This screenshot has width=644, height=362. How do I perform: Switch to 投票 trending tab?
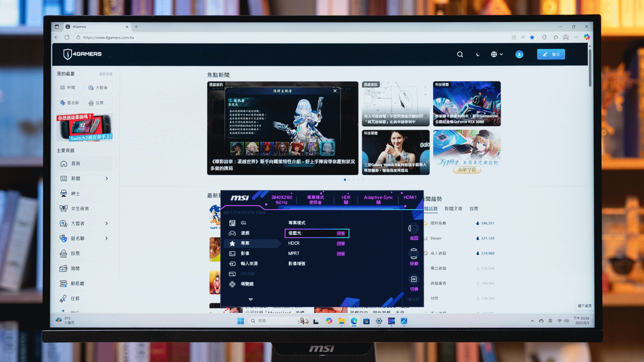pos(474,209)
